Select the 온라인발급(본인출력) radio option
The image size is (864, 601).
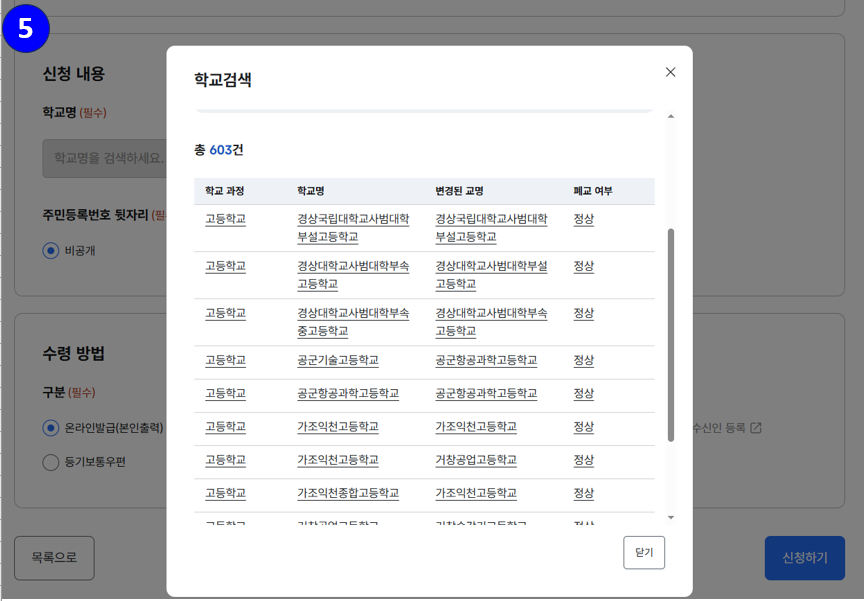tap(51, 427)
